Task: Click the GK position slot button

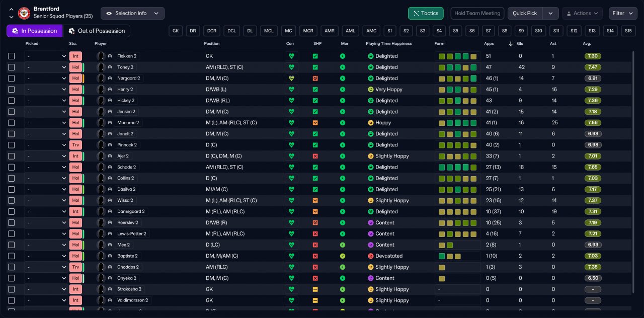Action: click(176, 31)
